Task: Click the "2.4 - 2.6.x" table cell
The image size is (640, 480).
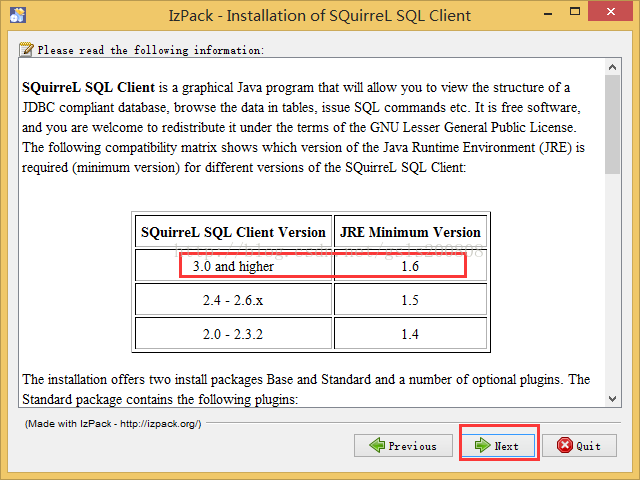Action: click(x=233, y=300)
